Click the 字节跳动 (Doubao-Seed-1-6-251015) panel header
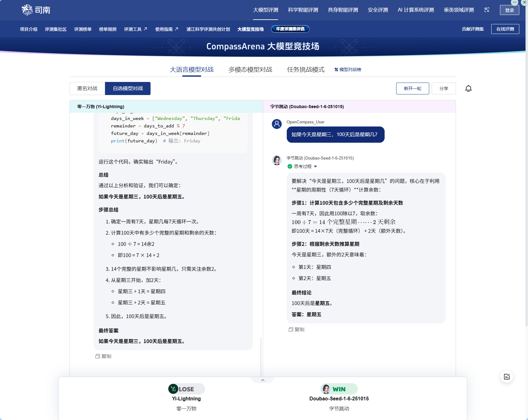The image size is (528, 420). tap(359, 107)
